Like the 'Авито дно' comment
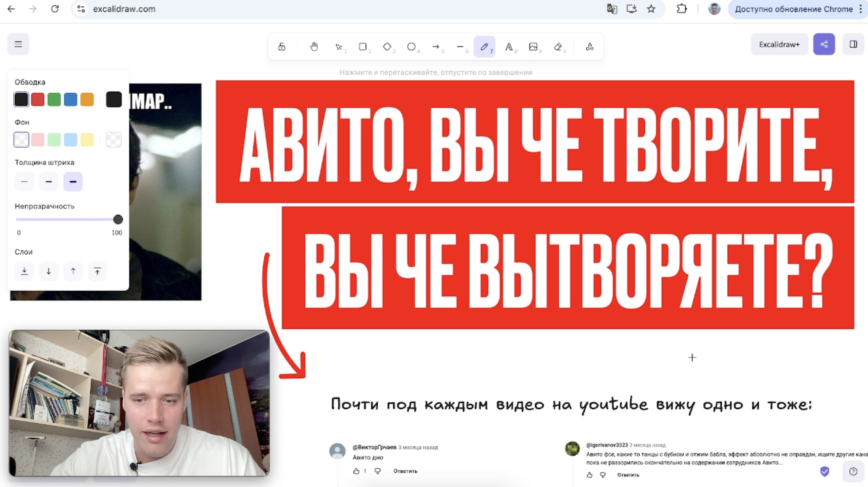The image size is (868, 487). (356, 471)
